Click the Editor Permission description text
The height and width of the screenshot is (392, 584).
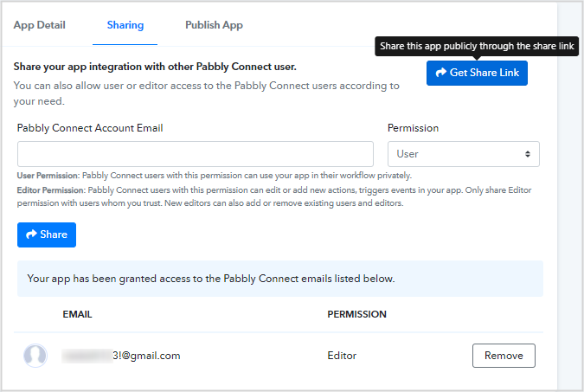point(274,196)
